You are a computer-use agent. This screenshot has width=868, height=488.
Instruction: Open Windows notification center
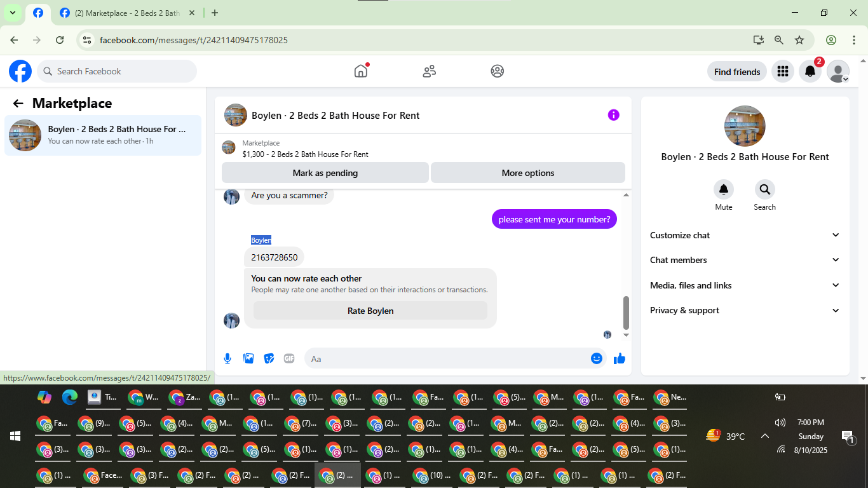point(848,436)
